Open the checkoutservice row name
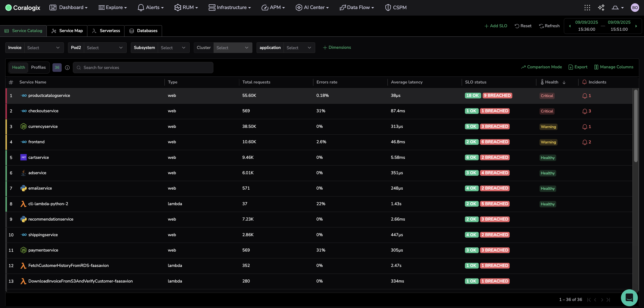The image size is (644, 308). pyautogui.click(x=43, y=111)
